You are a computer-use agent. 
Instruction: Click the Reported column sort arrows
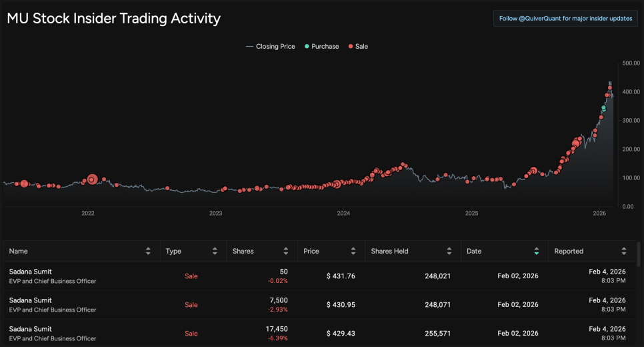pyautogui.click(x=624, y=252)
